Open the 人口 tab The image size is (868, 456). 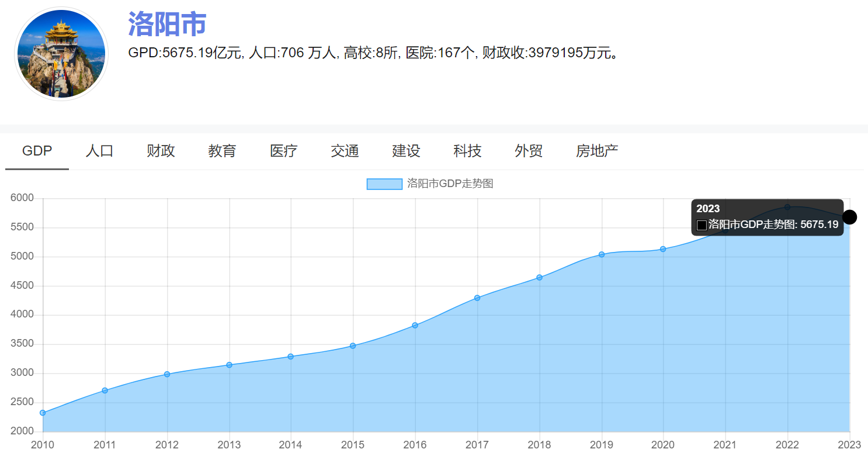[x=99, y=151]
